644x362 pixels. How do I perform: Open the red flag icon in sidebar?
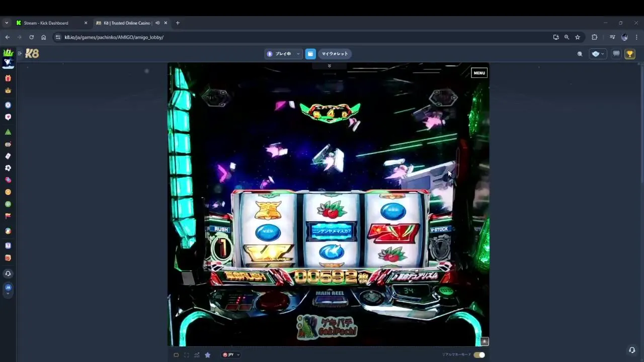[8, 216]
